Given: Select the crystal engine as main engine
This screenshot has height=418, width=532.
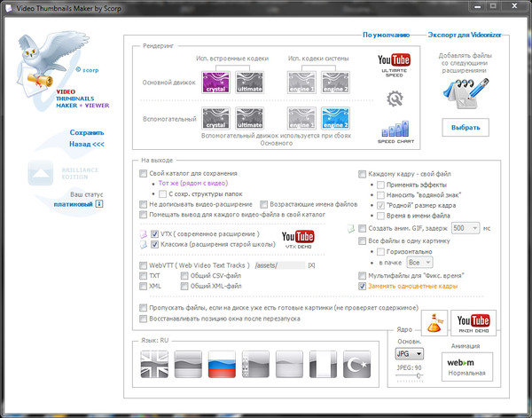Looking at the screenshot, I should click(215, 82).
